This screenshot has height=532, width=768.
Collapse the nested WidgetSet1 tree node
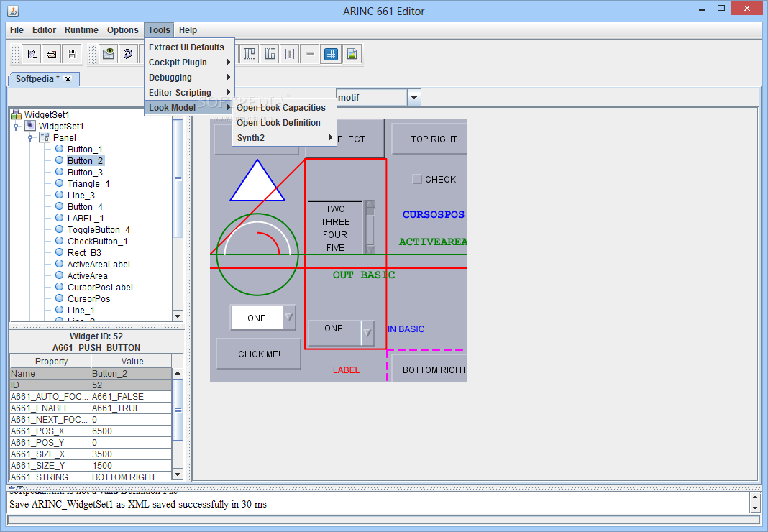coord(16,127)
